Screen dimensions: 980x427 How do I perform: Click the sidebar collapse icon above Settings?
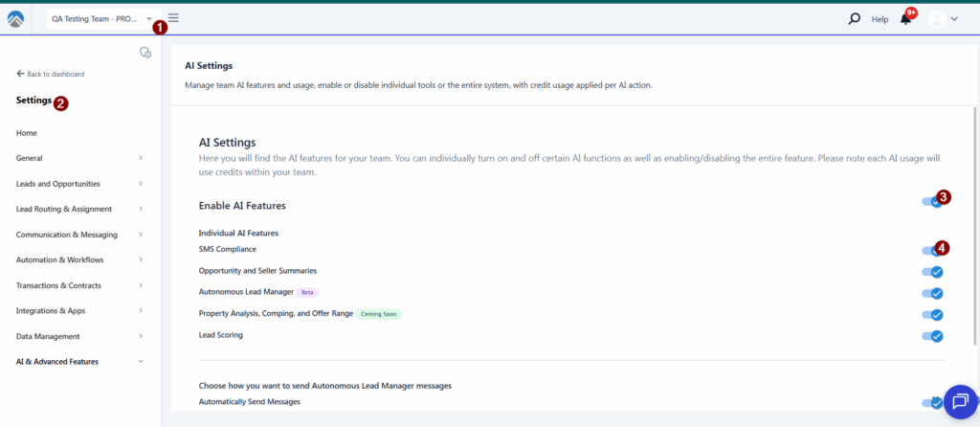pos(145,53)
